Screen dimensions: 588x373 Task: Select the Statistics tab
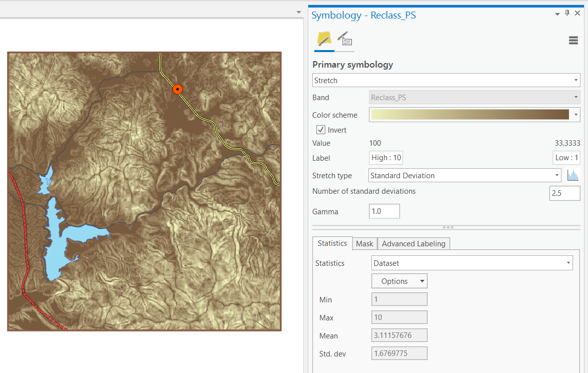(332, 243)
